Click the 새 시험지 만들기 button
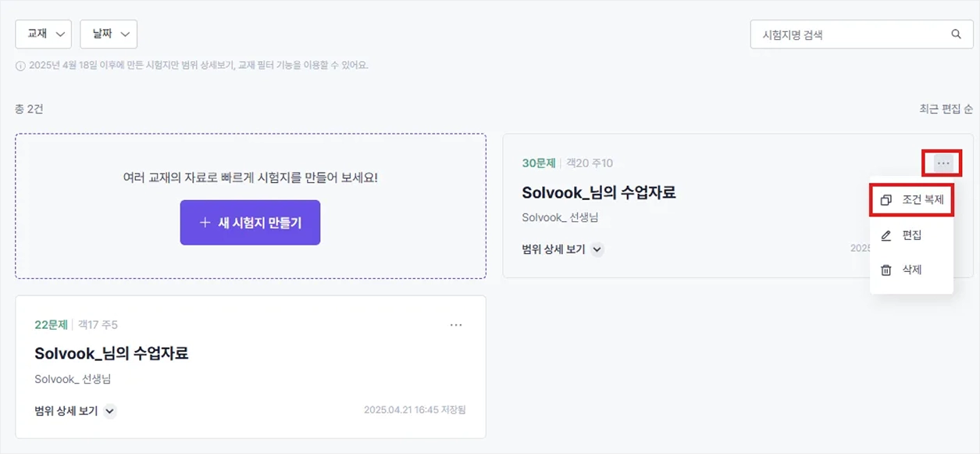Image resolution: width=980 pixels, height=454 pixels. tap(250, 223)
